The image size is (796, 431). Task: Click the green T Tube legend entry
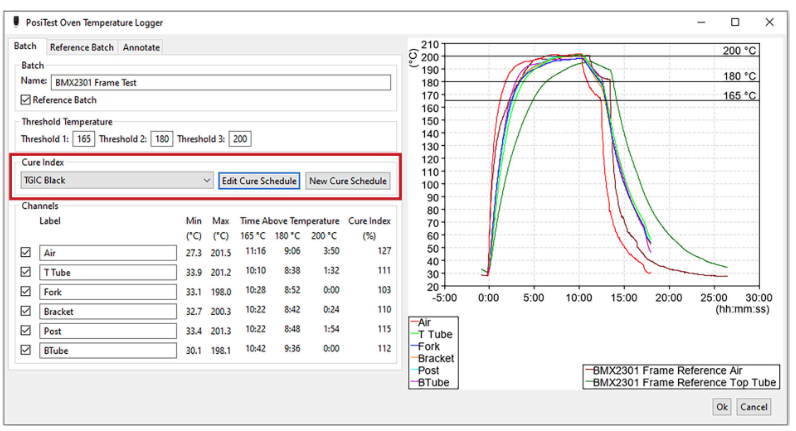[431, 335]
